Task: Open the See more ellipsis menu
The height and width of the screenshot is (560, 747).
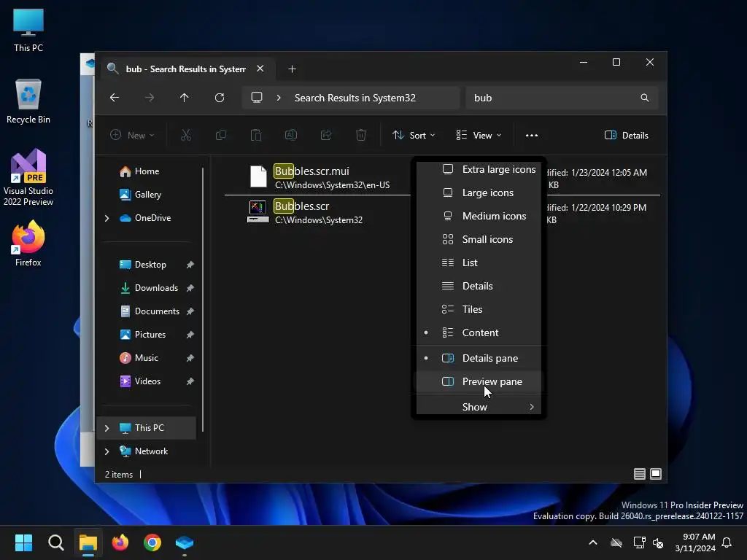Action: [532, 135]
